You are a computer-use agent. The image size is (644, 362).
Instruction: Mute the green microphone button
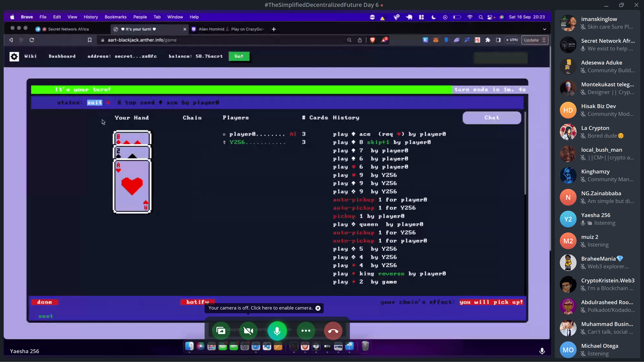pos(277,331)
